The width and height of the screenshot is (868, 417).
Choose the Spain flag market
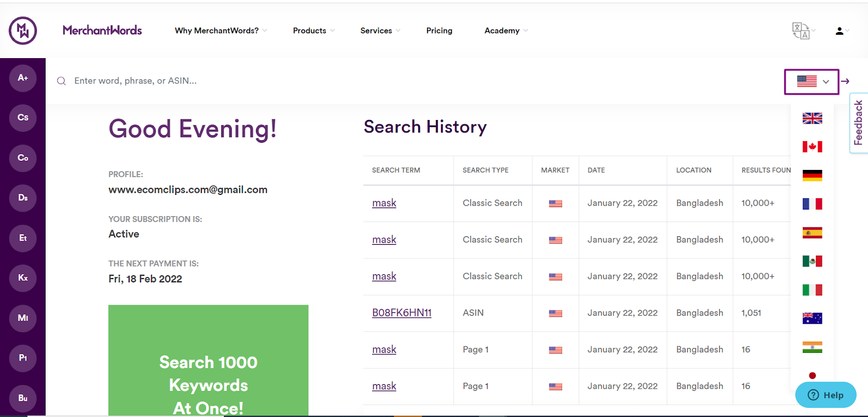tap(812, 233)
